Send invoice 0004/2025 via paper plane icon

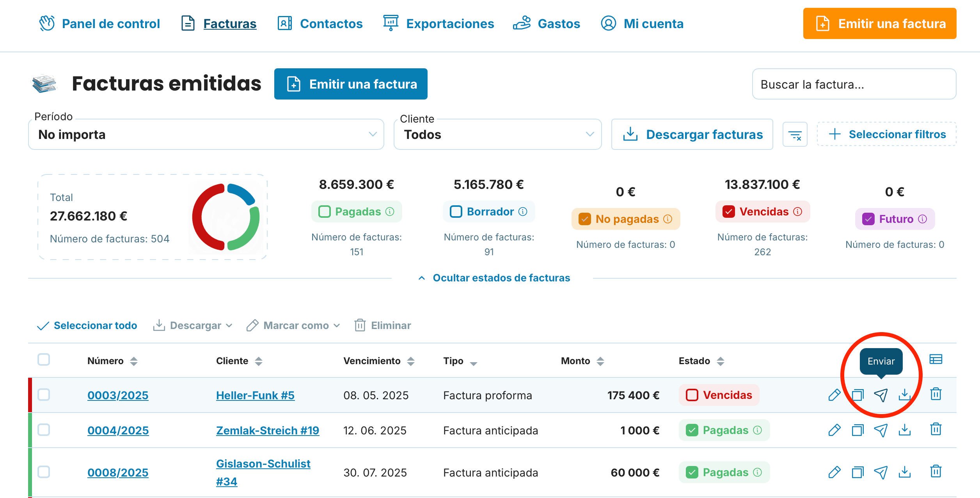pos(881,430)
